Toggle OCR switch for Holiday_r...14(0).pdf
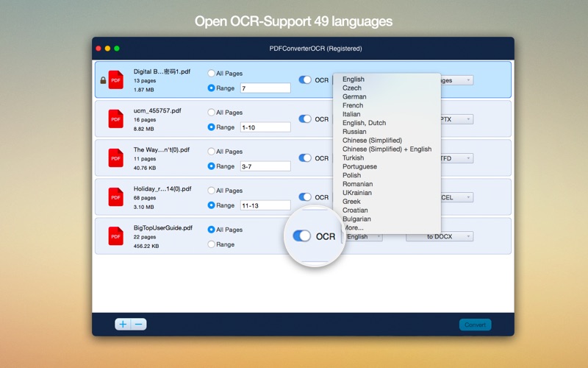 point(305,197)
